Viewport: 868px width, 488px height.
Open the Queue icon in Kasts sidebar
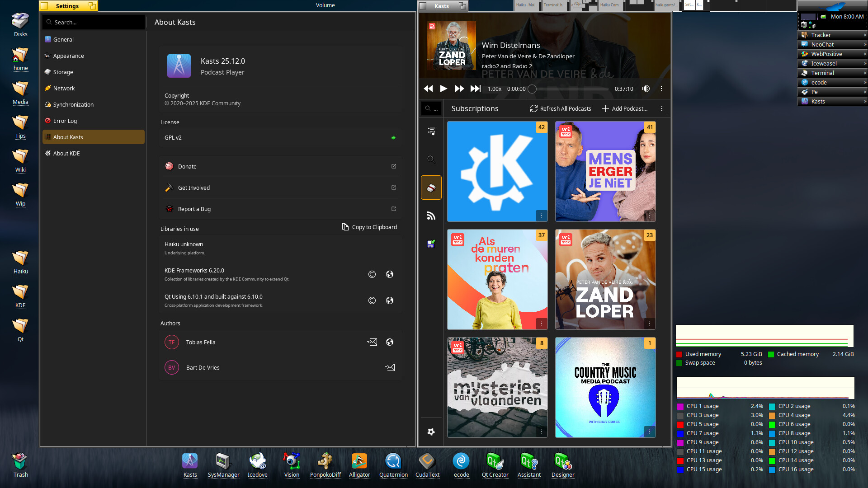coord(431,131)
